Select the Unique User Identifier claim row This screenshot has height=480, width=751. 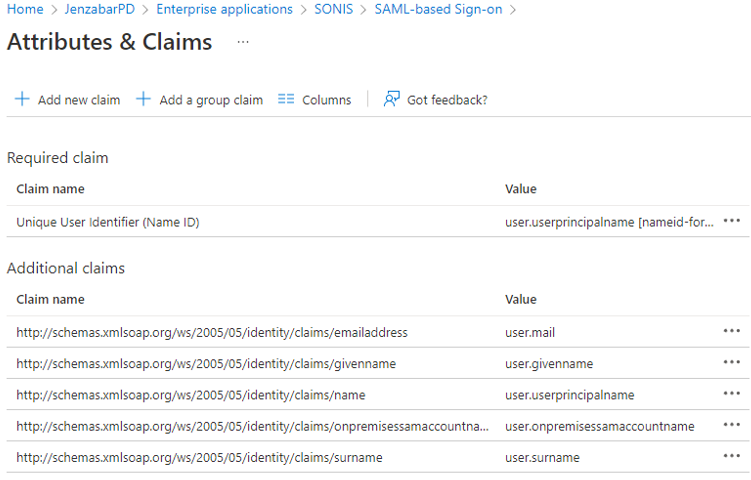tap(108, 222)
